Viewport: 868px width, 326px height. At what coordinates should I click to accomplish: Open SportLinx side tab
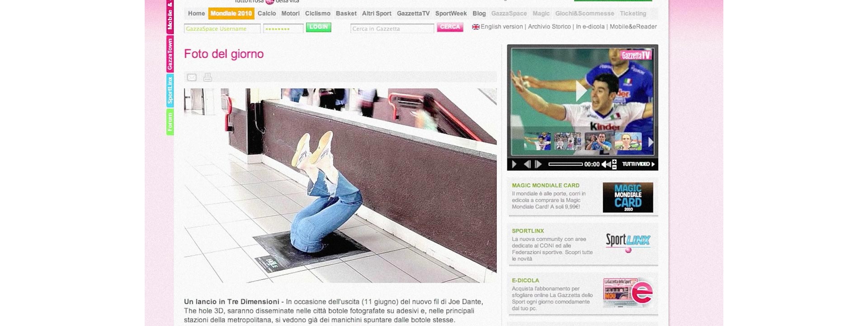pos(170,91)
